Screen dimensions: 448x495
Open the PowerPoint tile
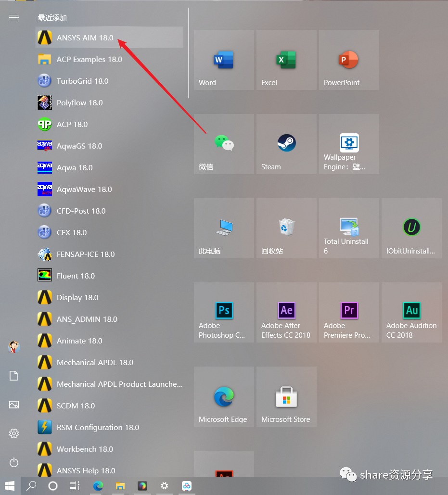(x=349, y=60)
